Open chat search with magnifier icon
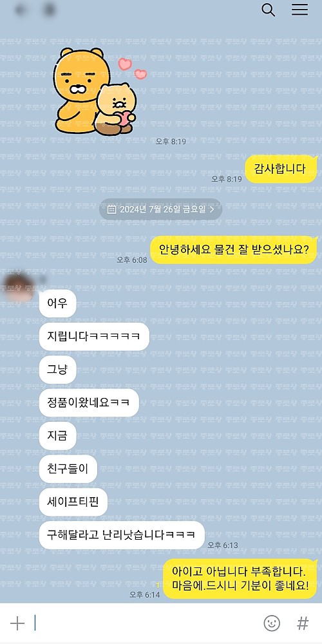 click(268, 10)
